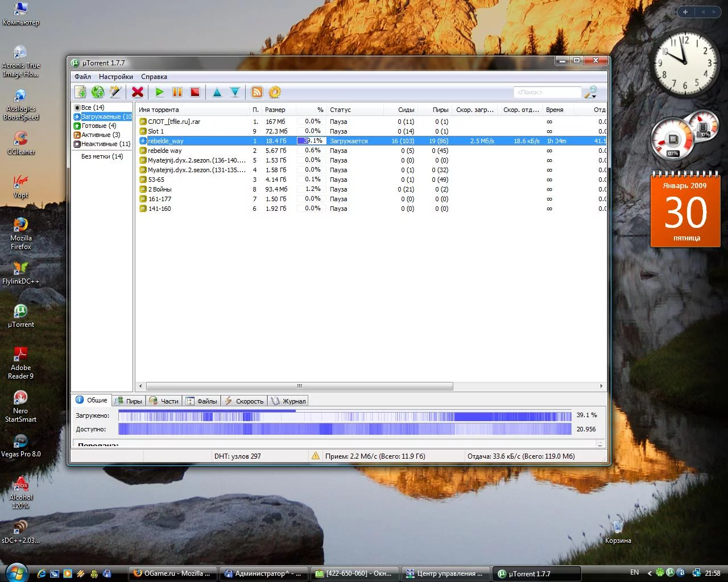The width and height of the screenshot is (728, 582).
Task: Click the red X Remove torrent icon
Action: [x=137, y=92]
